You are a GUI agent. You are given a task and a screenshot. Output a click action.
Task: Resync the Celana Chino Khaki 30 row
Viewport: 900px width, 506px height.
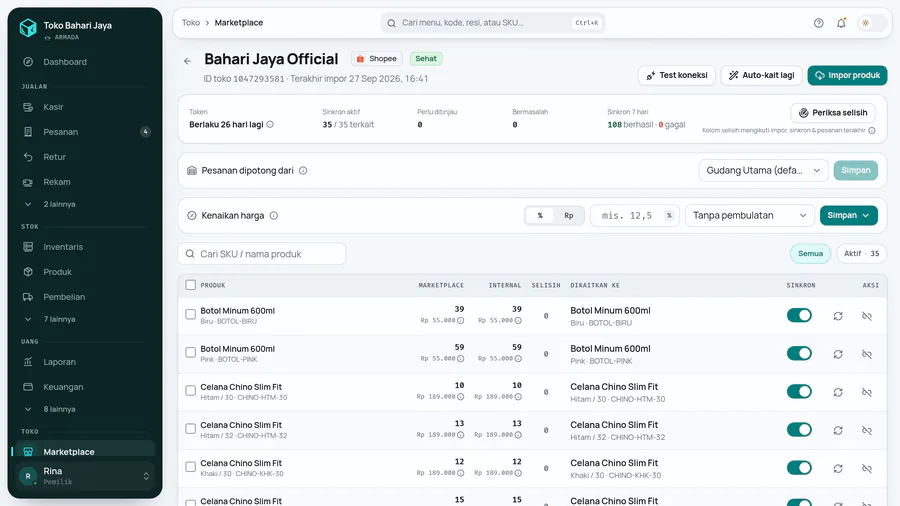click(838, 468)
